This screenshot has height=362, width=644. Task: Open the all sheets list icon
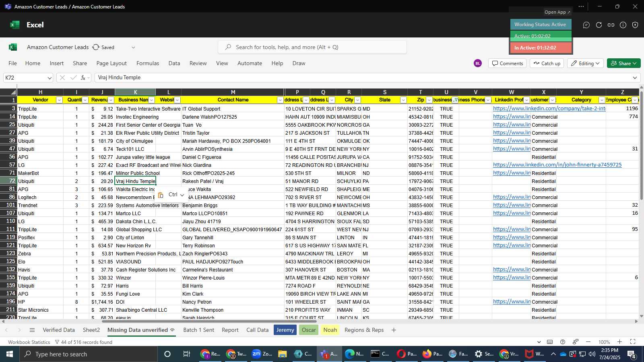click(x=32, y=330)
